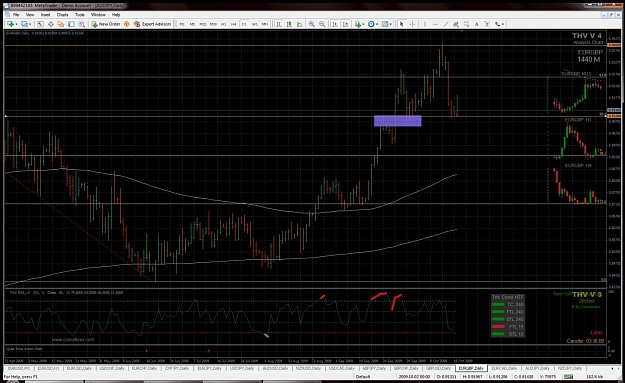
Task: Open the Market Watch window icon
Action: point(40,24)
